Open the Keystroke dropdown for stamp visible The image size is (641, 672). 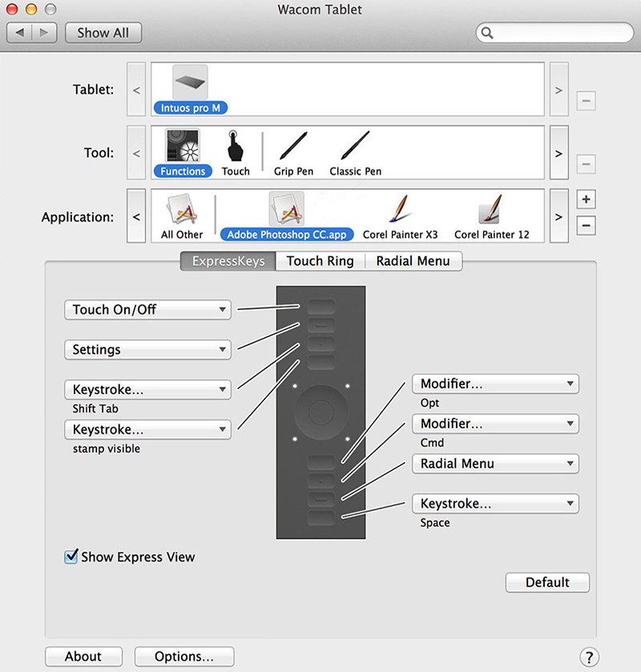point(147,429)
